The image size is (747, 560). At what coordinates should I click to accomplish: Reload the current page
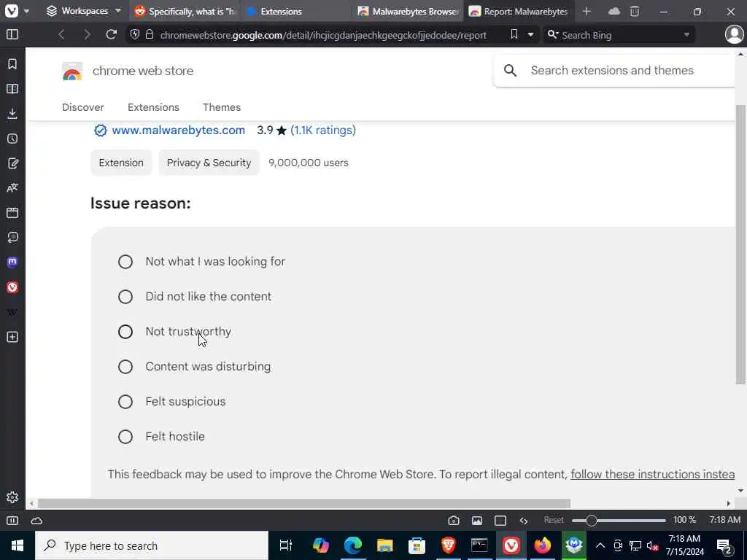(x=111, y=35)
